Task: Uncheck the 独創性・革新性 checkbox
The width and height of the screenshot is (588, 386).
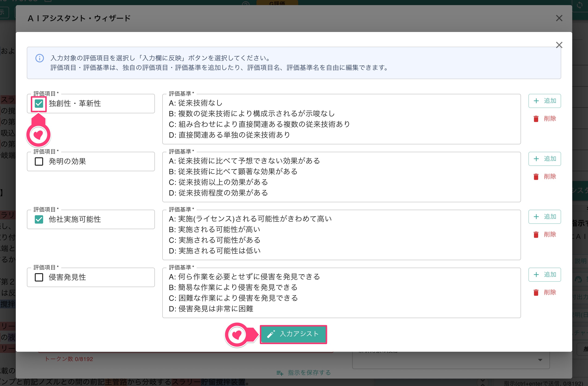Action: (39, 104)
